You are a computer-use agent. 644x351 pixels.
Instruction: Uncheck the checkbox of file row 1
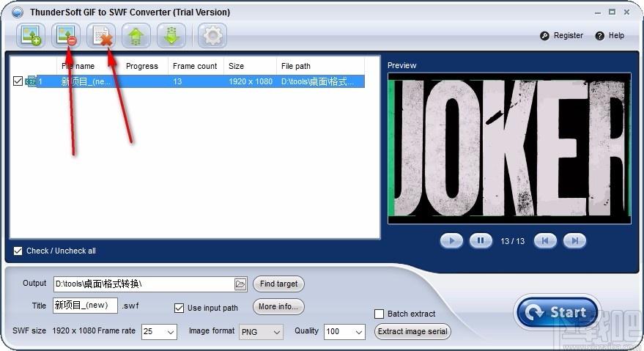(18, 81)
